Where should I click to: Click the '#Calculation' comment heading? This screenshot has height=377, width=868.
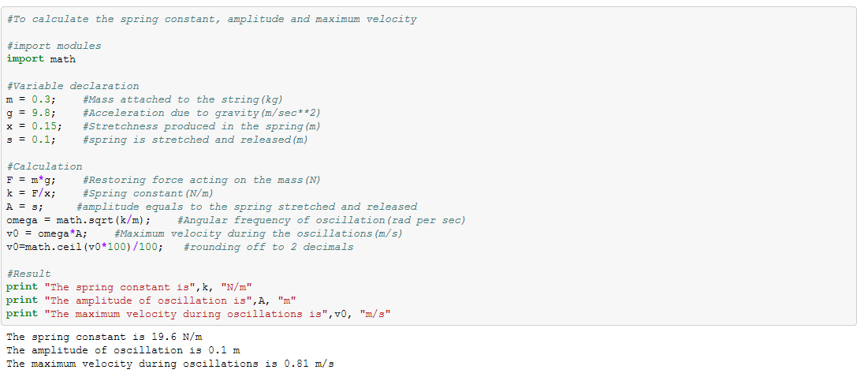point(44,166)
